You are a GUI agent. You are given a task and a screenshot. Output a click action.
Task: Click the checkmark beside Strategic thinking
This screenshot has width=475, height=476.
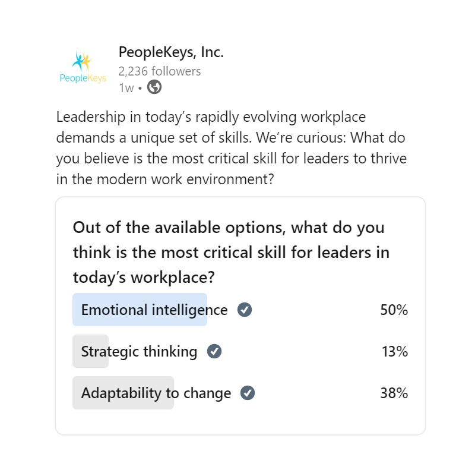pos(214,351)
